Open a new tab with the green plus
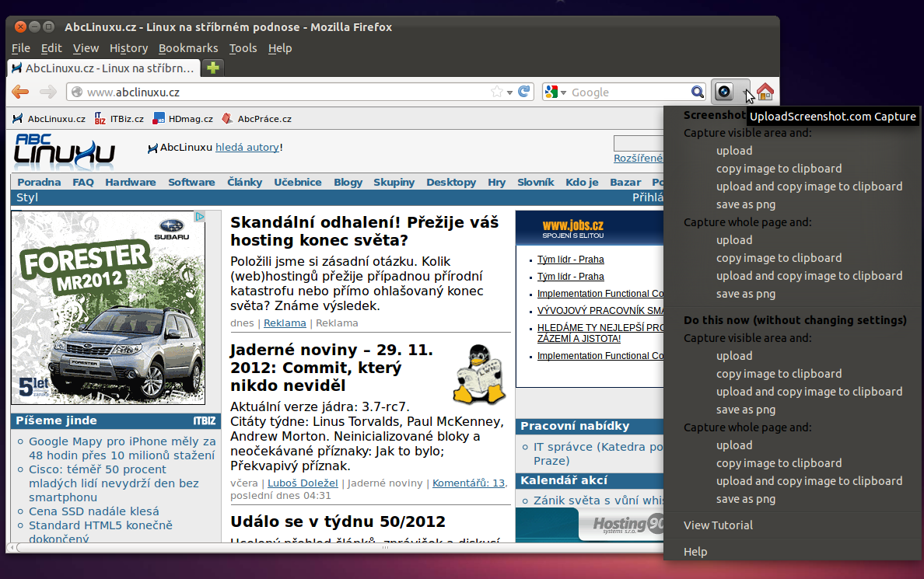This screenshot has height=579, width=924. click(x=213, y=68)
